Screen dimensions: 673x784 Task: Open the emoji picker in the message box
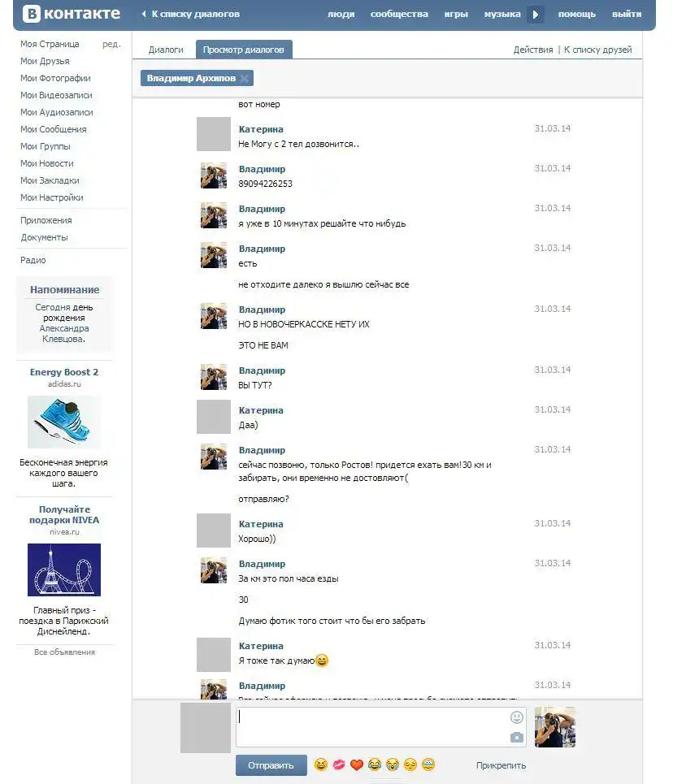click(517, 717)
